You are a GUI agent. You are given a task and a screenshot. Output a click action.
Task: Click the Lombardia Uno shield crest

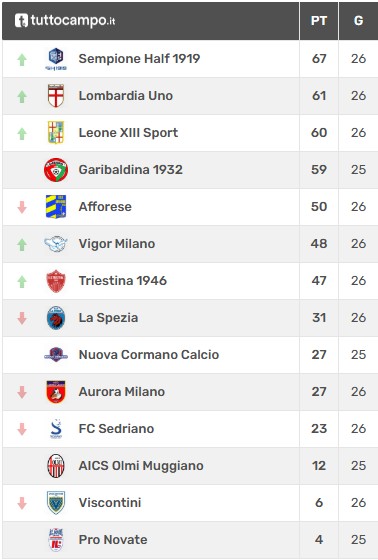pos(56,96)
